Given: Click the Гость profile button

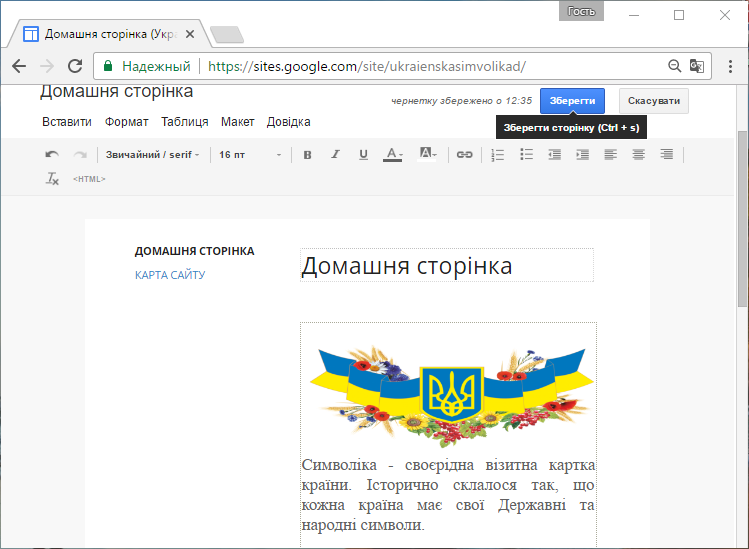Looking at the screenshot, I should tap(581, 11).
